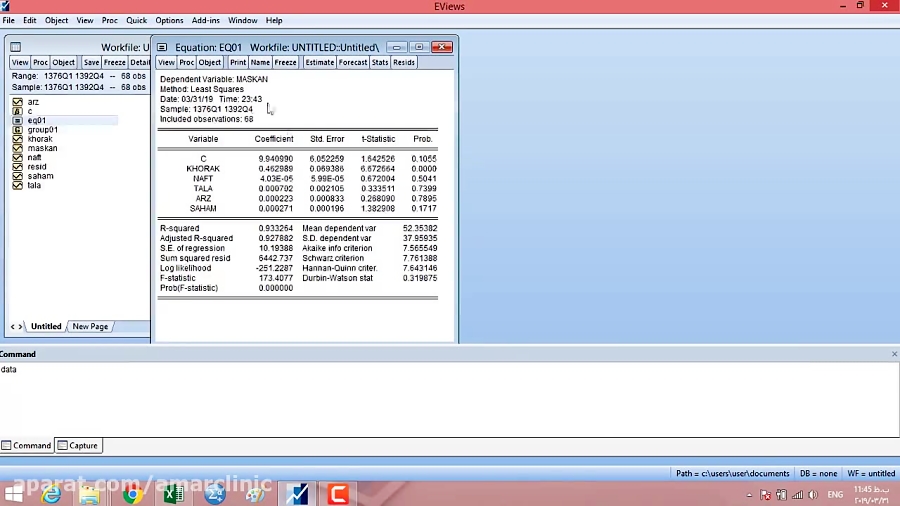Open the Quick menu
The image size is (900, 506).
click(136, 20)
